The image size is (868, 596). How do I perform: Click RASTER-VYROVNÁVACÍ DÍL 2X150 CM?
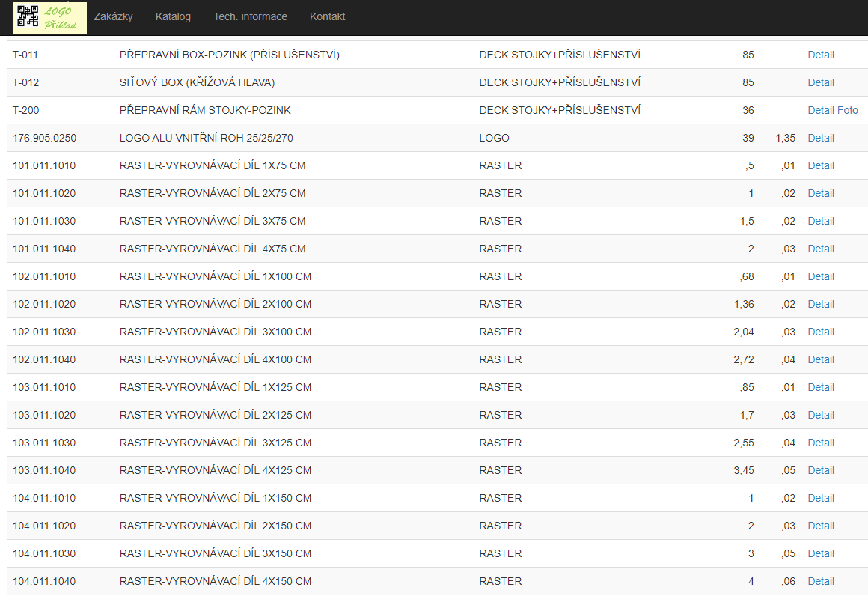(216, 526)
